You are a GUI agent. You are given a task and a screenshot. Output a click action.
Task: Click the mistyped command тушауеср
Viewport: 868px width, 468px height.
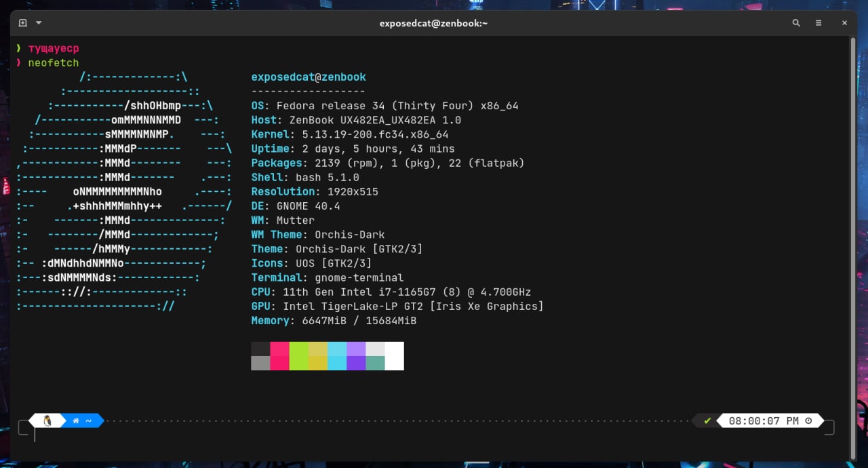[x=54, y=49]
